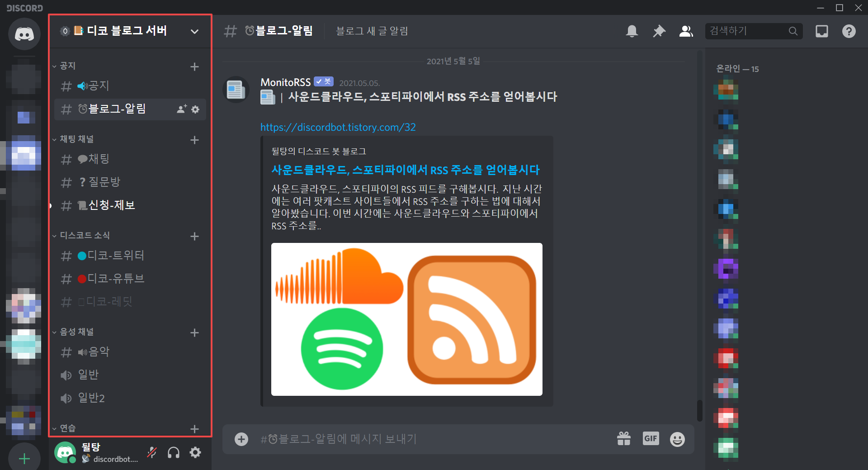
Task: Open the 디코-트위터 channel
Action: (x=130, y=256)
